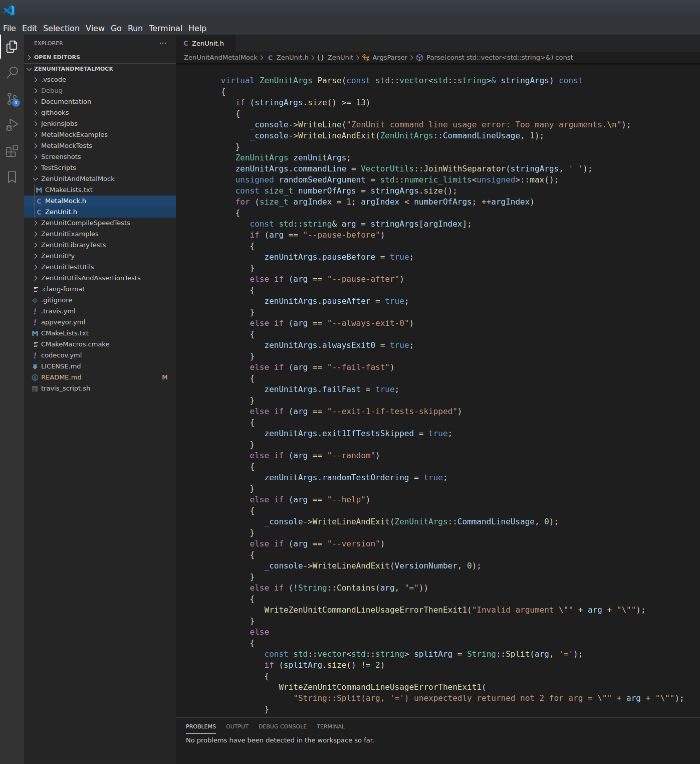Click the EXPLORER panel title
700x764 pixels.
(49, 44)
